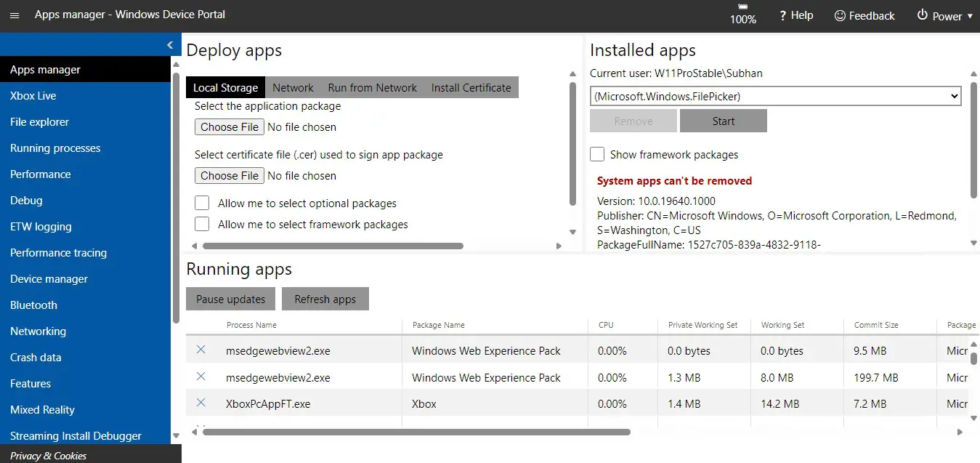Open Device manager

pos(85,279)
